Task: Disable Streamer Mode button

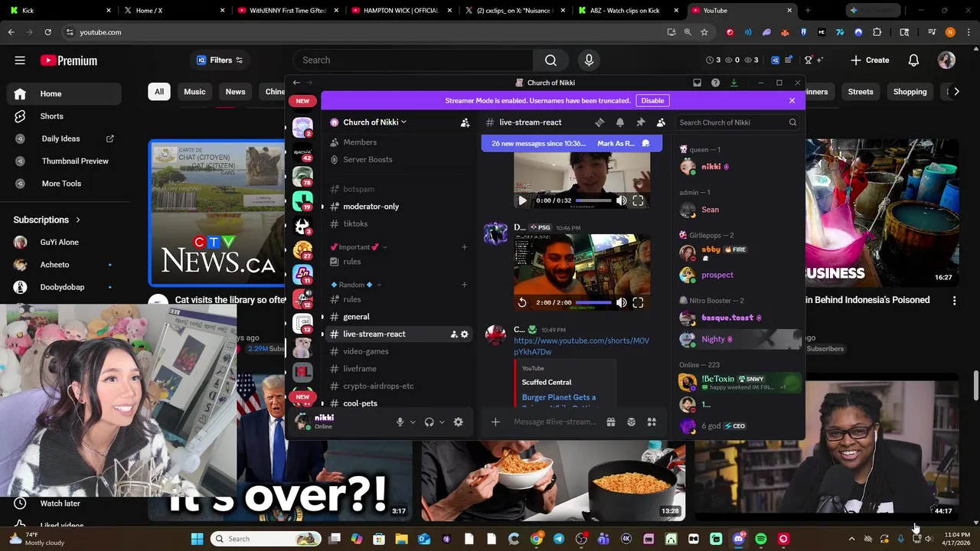Action: pyautogui.click(x=652, y=100)
